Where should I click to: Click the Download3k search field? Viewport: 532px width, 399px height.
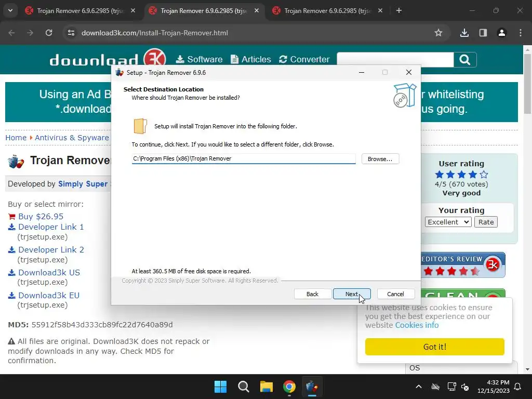(395, 60)
